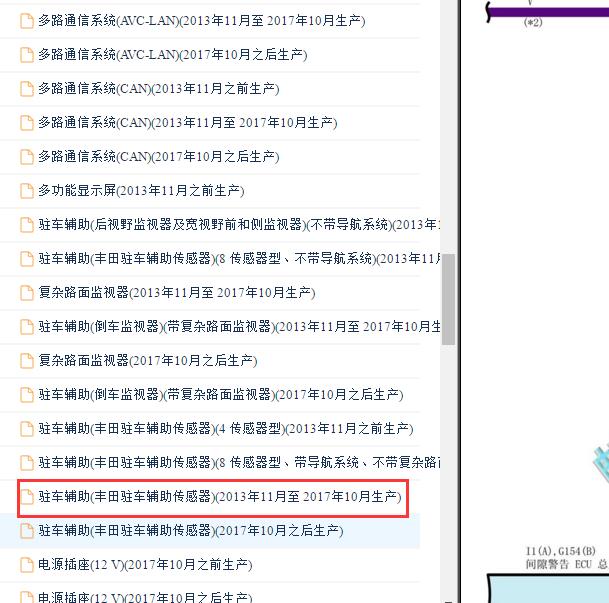Click document icon beside 电源插座(12 V)(2017年10月之前生产)
609x603 pixels.
coord(27,565)
